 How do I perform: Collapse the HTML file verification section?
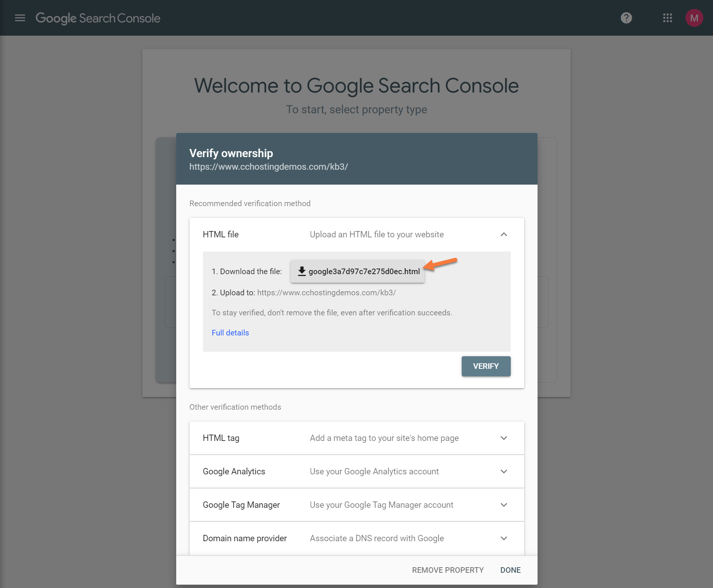pyautogui.click(x=504, y=234)
